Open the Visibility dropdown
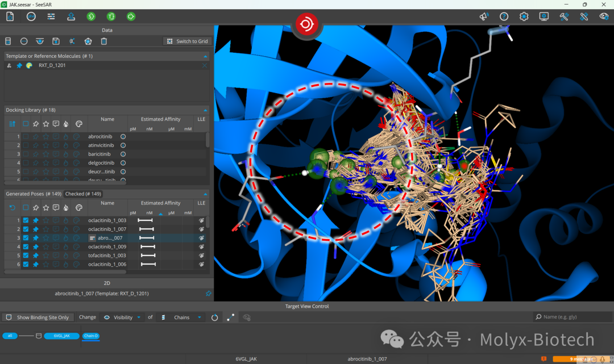Image resolution: width=614 pixels, height=364 pixels. click(122, 317)
